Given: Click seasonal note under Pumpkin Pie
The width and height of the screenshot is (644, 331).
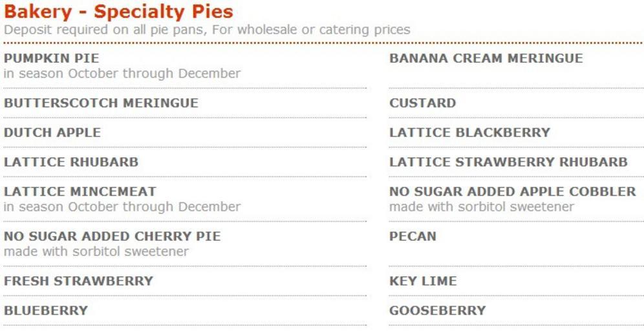Looking at the screenshot, I should point(122,74).
